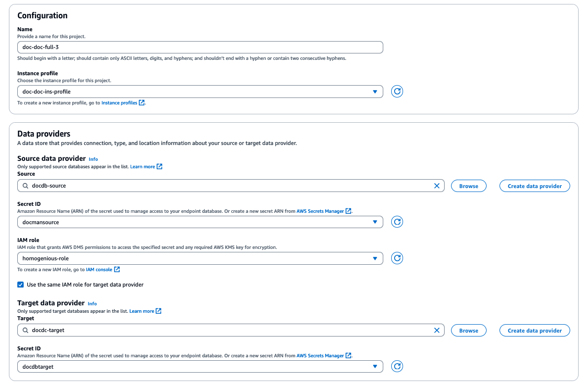Open the IAM console link
Image resolution: width=588 pixels, height=385 pixels.
tap(99, 270)
